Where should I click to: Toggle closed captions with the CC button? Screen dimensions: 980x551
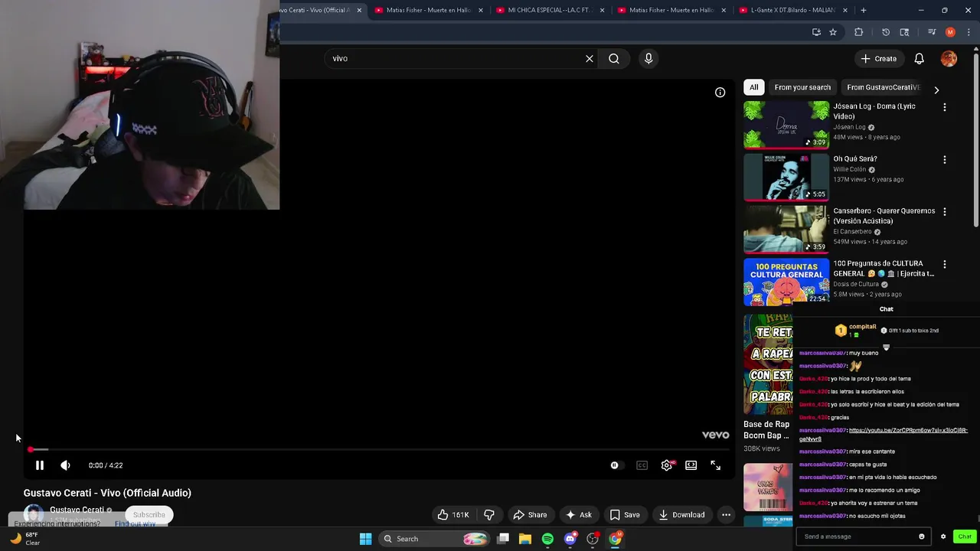coord(642,465)
